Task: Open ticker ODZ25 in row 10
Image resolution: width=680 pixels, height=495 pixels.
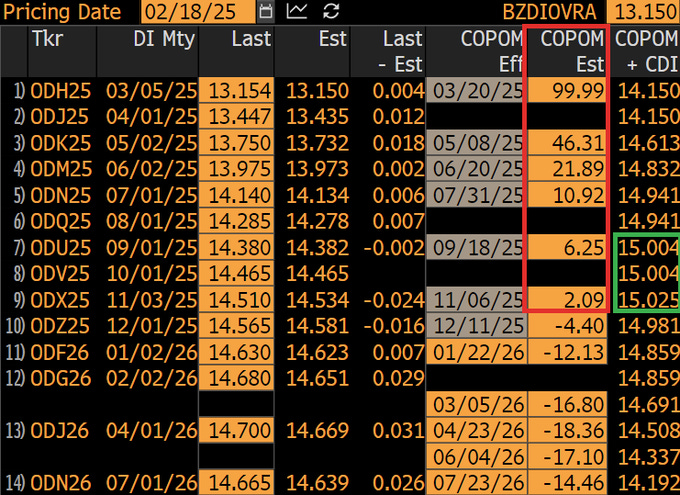Action: [60, 326]
